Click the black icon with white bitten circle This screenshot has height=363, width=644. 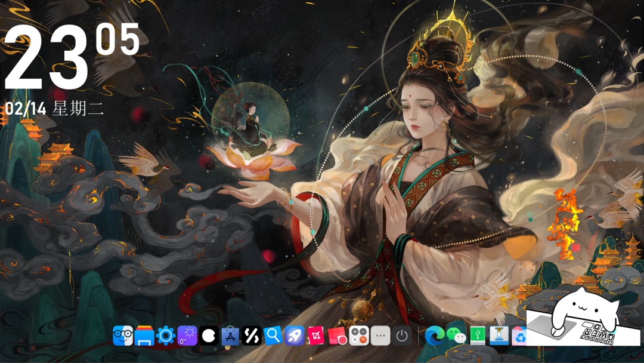[x=209, y=336]
